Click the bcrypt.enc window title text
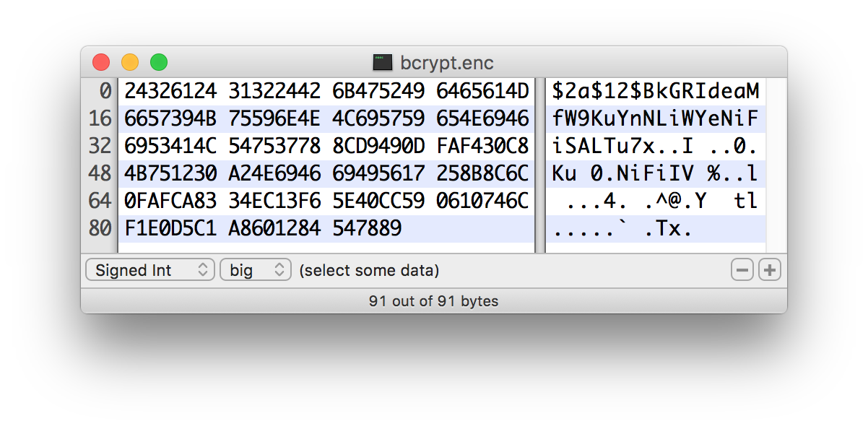Viewport: 868px width, 429px height. [446, 63]
